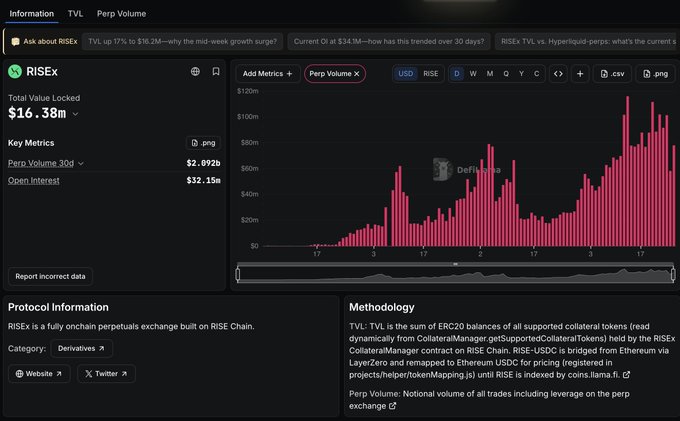Open the RISEx website globe icon

click(x=195, y=72)
